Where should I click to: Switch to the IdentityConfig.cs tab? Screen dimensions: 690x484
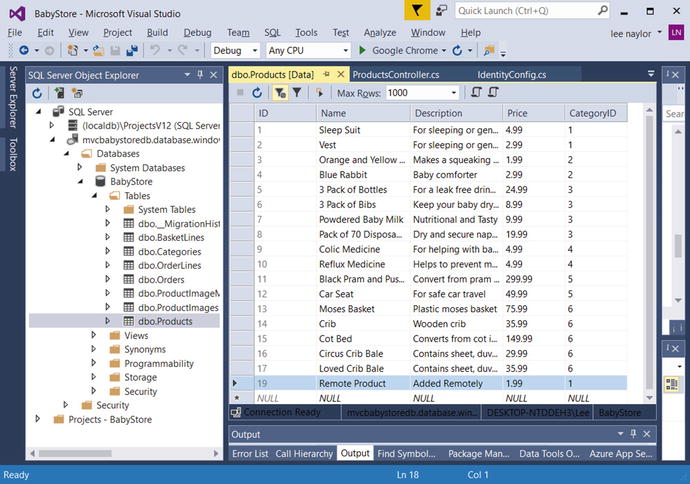coord(511,75)
